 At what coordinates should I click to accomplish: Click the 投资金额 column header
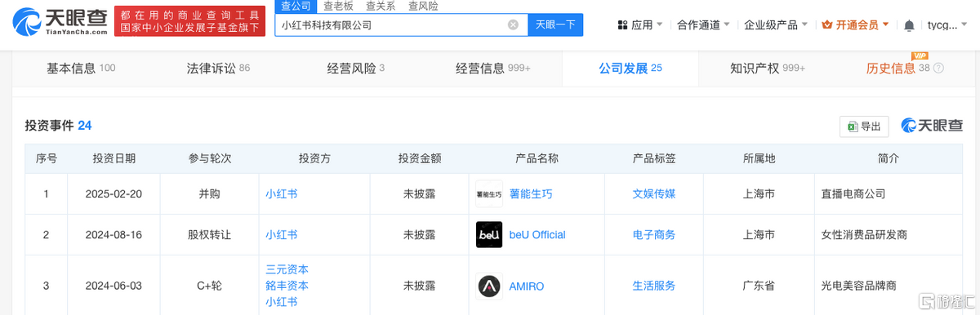tap(420, 158)
